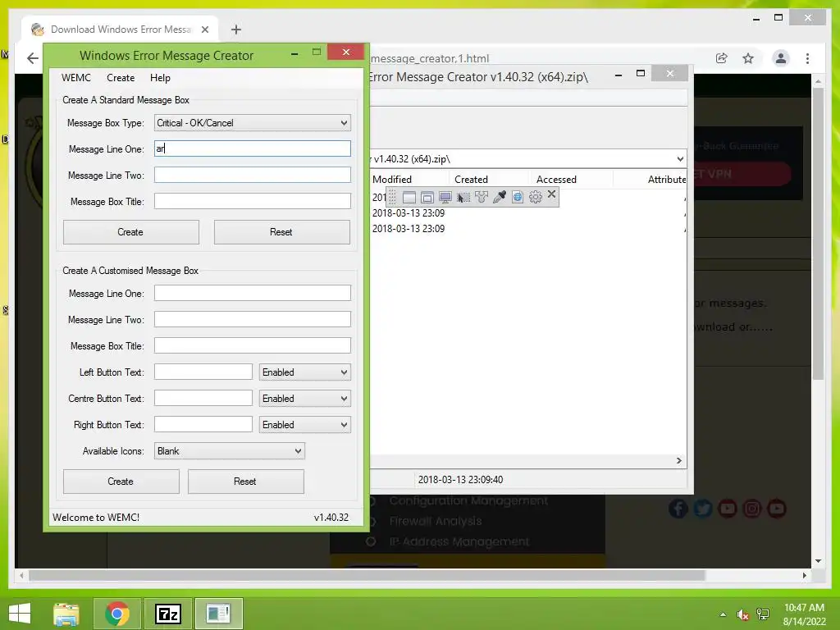Open Chrome three-dot menu
The width and height of the screenshot is (840, 630).
[807, 58]
